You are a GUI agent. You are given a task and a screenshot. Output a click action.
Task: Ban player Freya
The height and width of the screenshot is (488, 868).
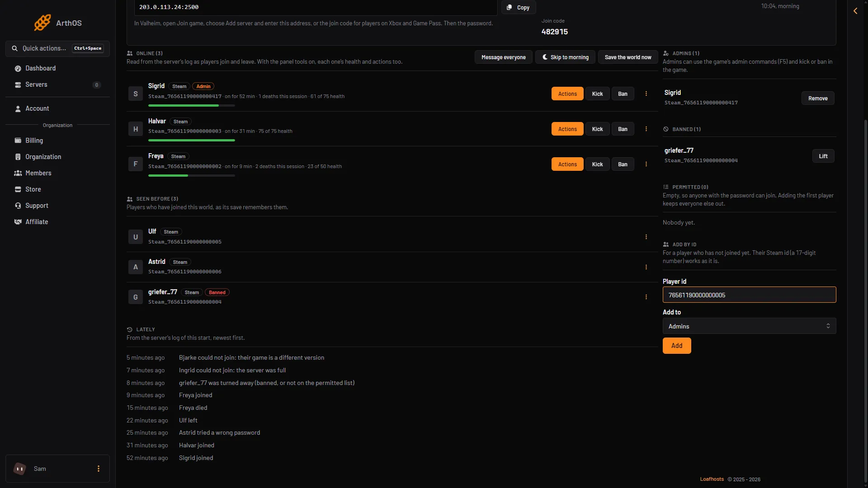(x=623, y=164)
